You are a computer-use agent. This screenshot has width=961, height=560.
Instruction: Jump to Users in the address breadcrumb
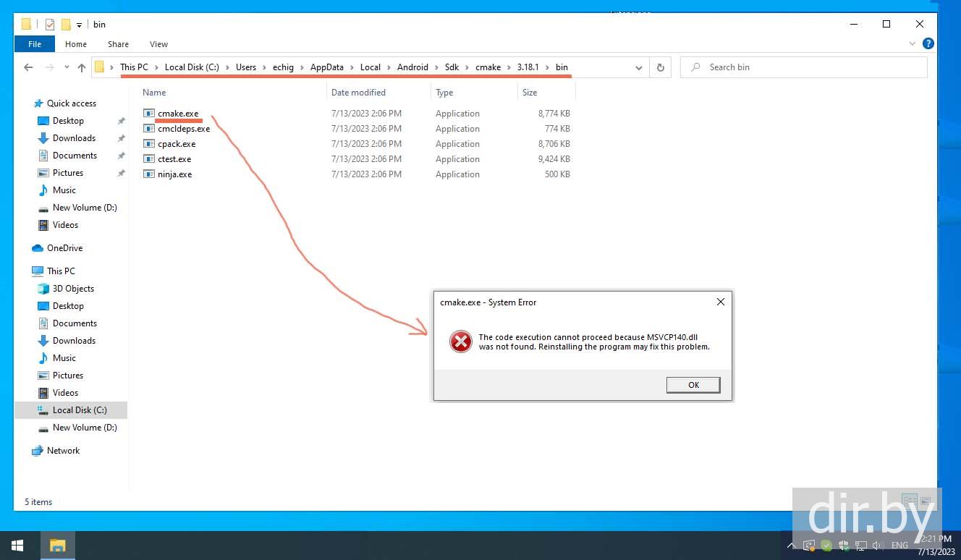point(246,67)
